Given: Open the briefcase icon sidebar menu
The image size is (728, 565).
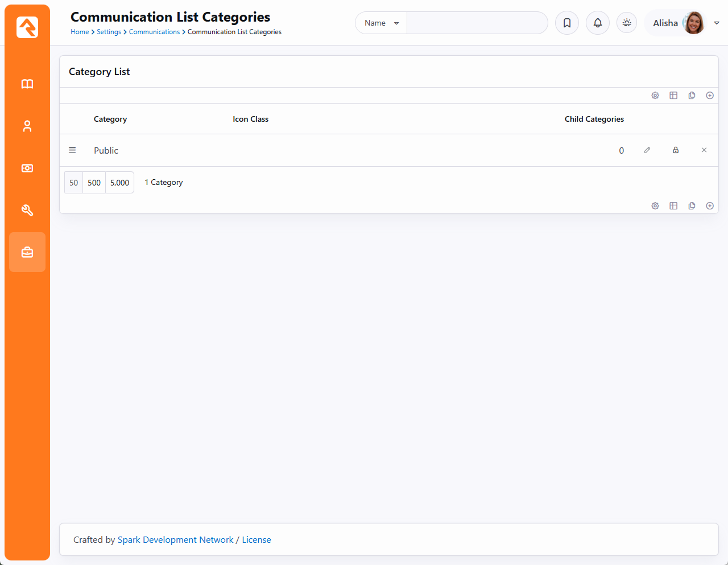Looking at the screenshot, I should [27, 252].
